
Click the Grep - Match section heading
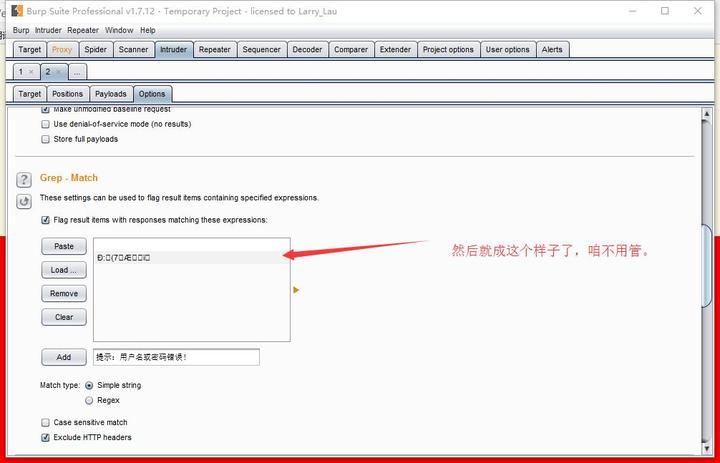[69, 178]
